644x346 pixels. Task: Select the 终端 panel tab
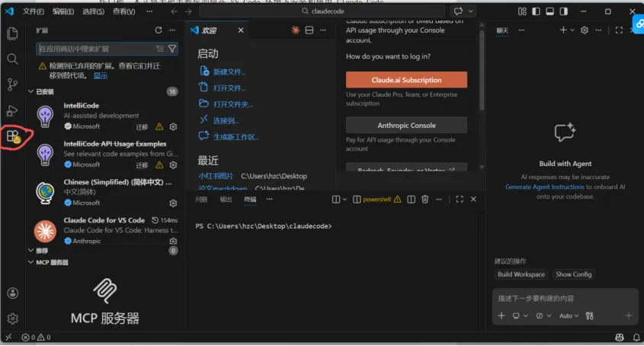point(250,200)
